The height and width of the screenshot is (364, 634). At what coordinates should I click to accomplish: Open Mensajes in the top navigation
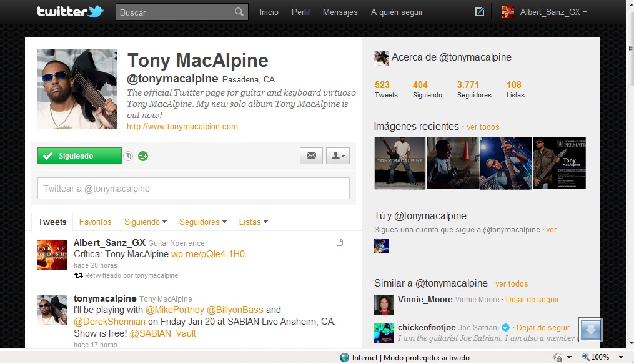pos(340,12)
